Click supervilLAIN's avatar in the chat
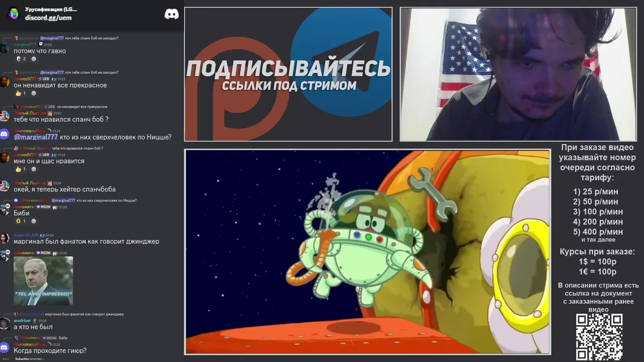This screenshot has width=644, height=362. point(4,238)
